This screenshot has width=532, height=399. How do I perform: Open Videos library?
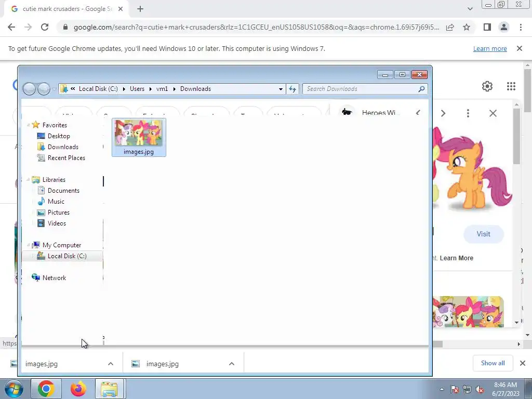[x=57, y=223]
